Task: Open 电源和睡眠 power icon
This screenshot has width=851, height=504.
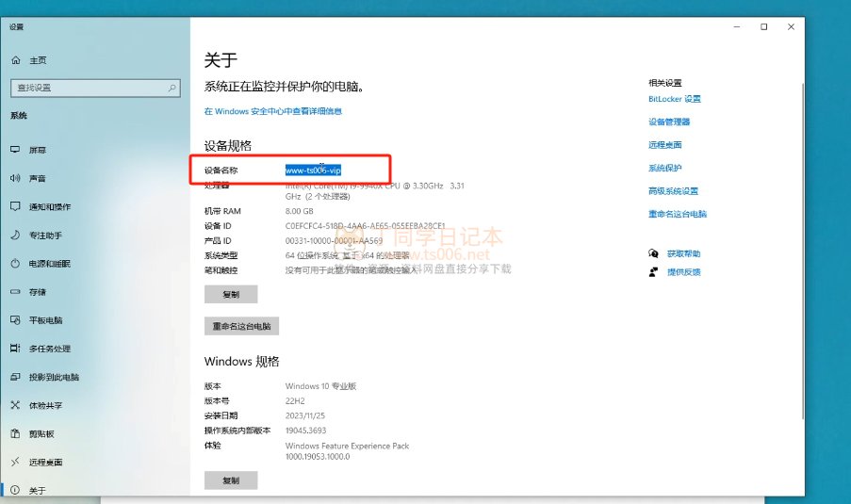Action: 15,264
